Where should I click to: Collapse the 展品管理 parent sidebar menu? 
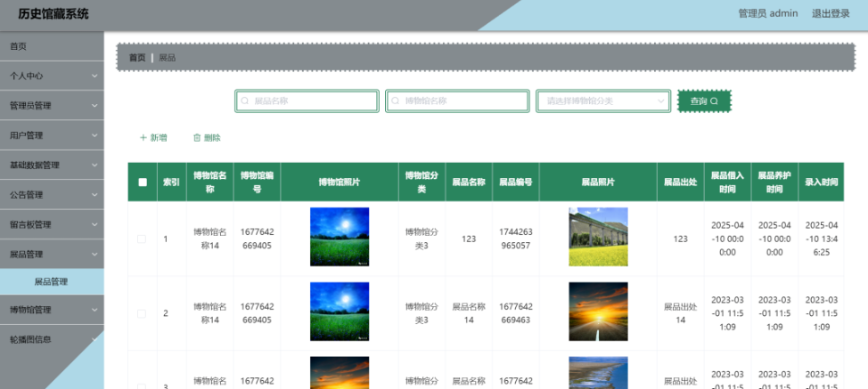[x=52, y=255]
